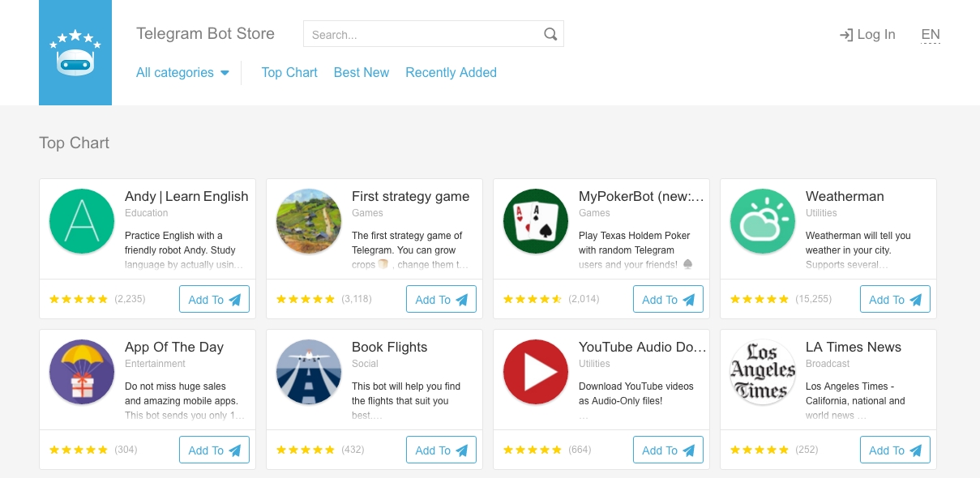This screenshot has height=478, width=980.
Task: Open the EN language selector
Action: coord(931,35)
